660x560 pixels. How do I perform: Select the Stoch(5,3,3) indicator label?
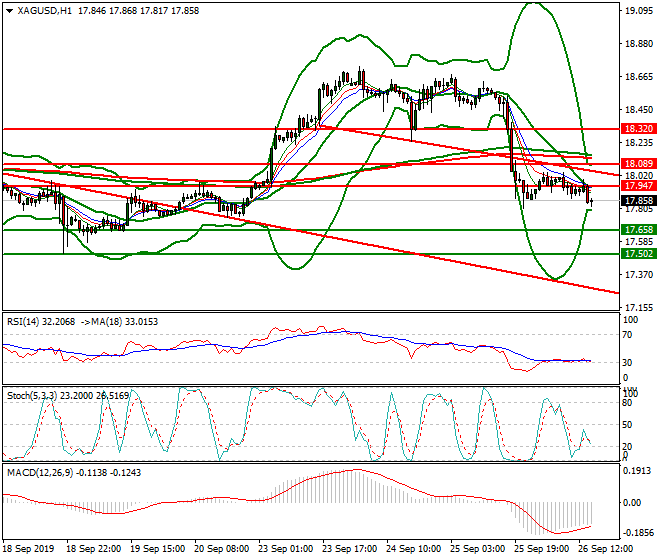point(32,396)
